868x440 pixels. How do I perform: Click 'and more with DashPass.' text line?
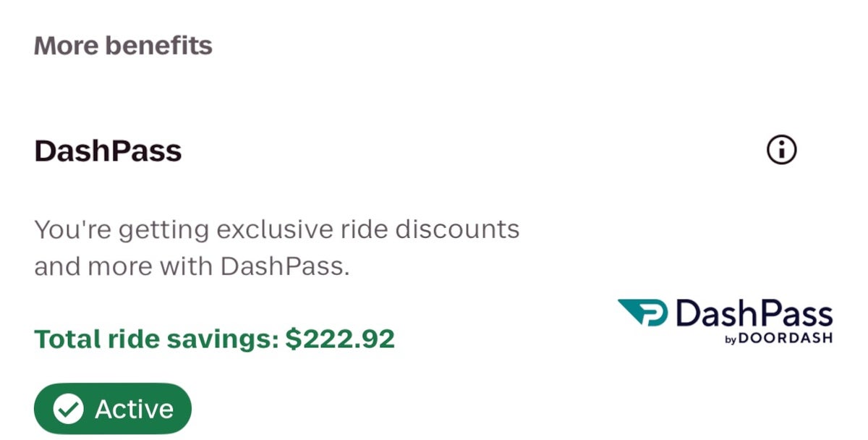pos(192,267)
